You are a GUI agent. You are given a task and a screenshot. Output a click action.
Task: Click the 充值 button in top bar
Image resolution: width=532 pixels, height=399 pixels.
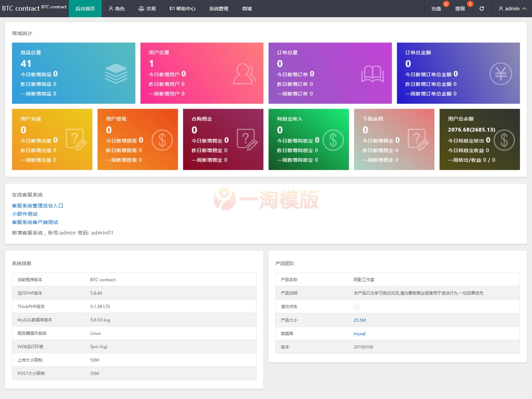437,8
